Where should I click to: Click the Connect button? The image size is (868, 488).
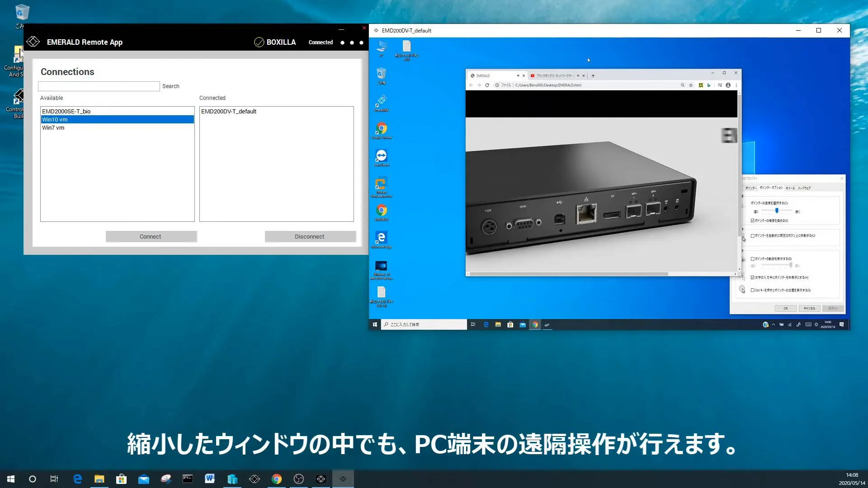coord(151,236)
